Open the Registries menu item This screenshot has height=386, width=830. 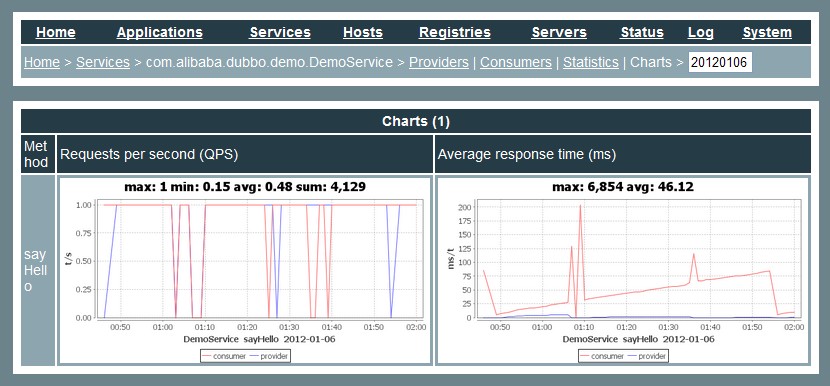tap(455, 32)
